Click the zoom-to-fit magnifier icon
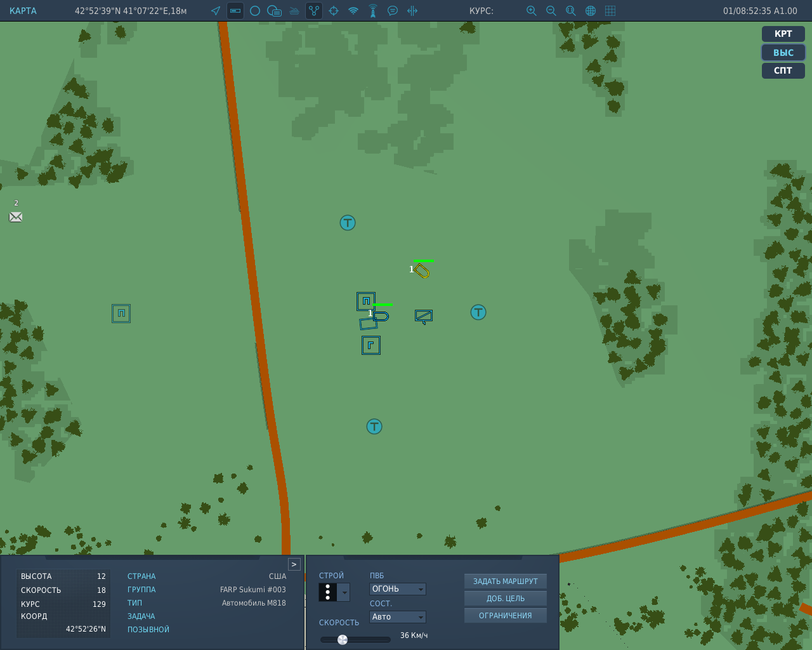This screenshot has width=812, height=650. (571, 11)
